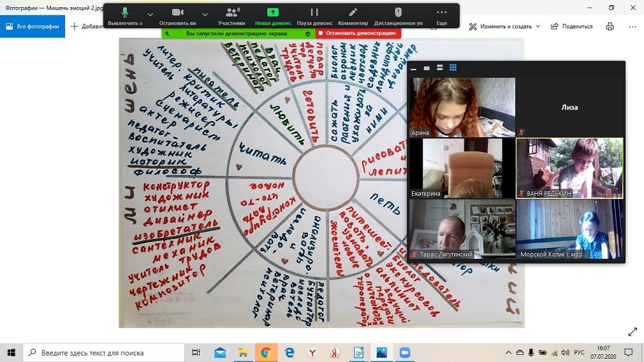Pause screen sharing with Пауза демонс

[x=314, y=15]
